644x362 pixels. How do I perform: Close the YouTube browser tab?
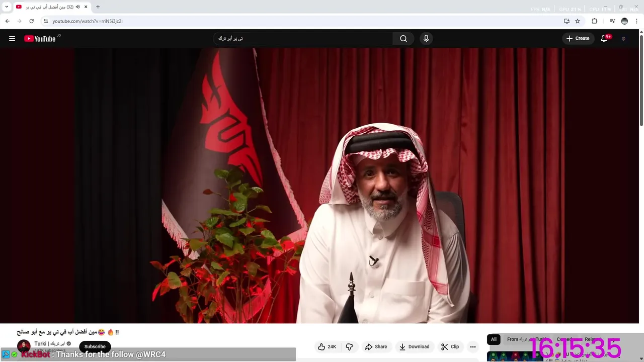[86, 7]
